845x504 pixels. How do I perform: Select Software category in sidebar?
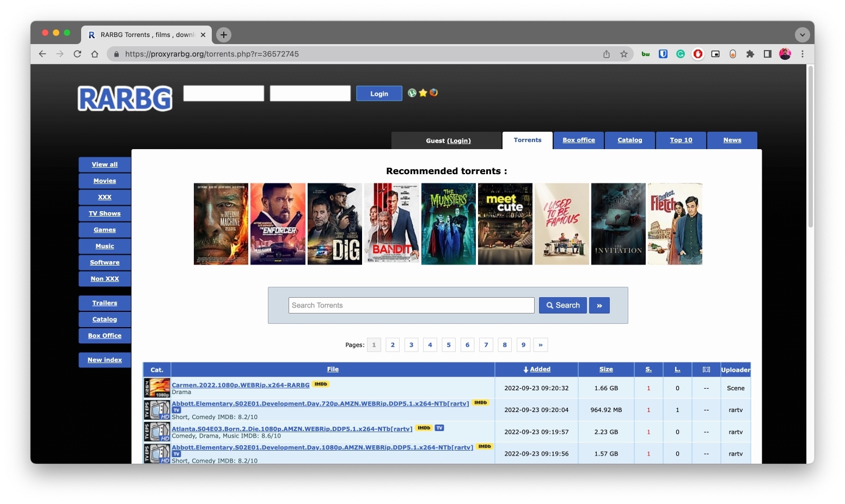[x=105, y=262]
